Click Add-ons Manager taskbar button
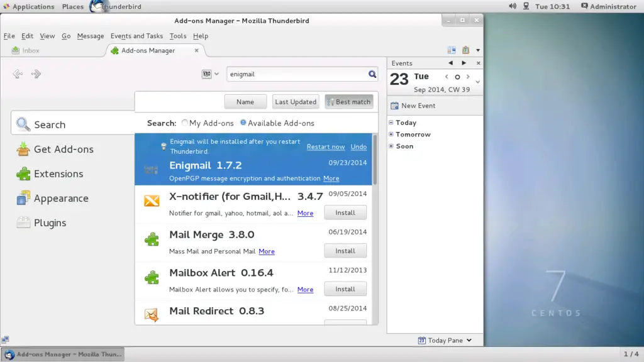This screenshot has width=644, height=362. pos(63,354)
